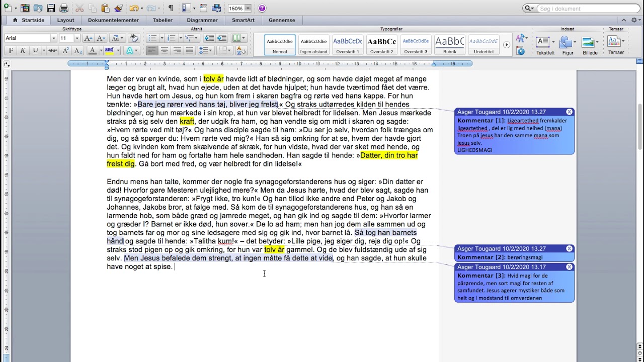Justify the paragraph text

tap(189, 51)
